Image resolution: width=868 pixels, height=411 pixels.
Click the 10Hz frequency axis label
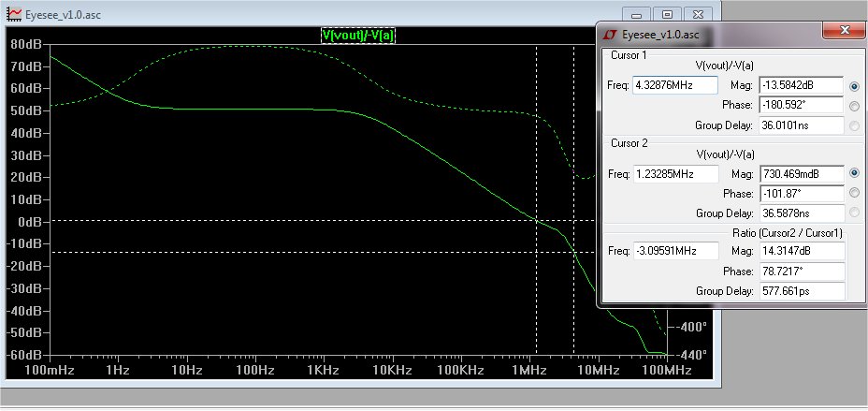tap(187, 370)
